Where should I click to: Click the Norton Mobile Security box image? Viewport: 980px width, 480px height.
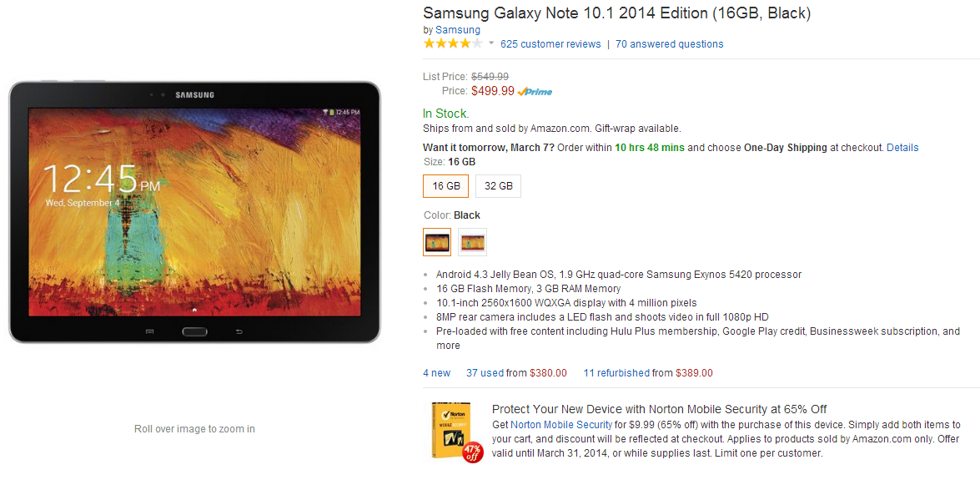(450, 428)
